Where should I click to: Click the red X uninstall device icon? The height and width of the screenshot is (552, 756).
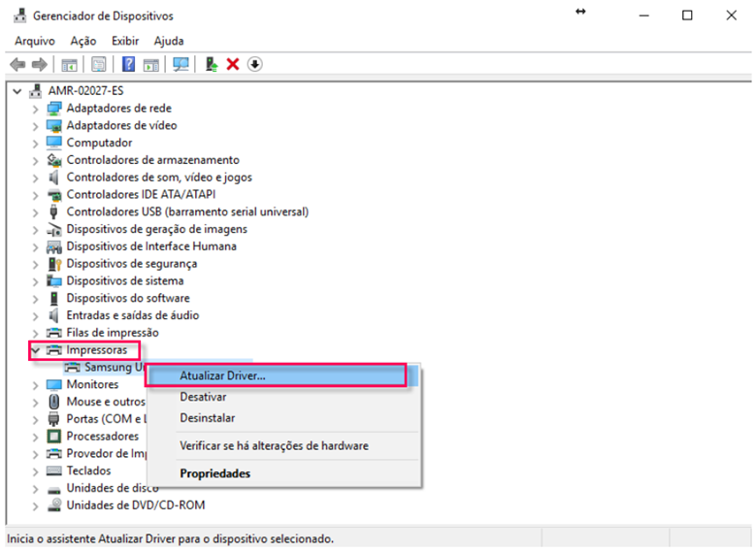pos(233,65)
